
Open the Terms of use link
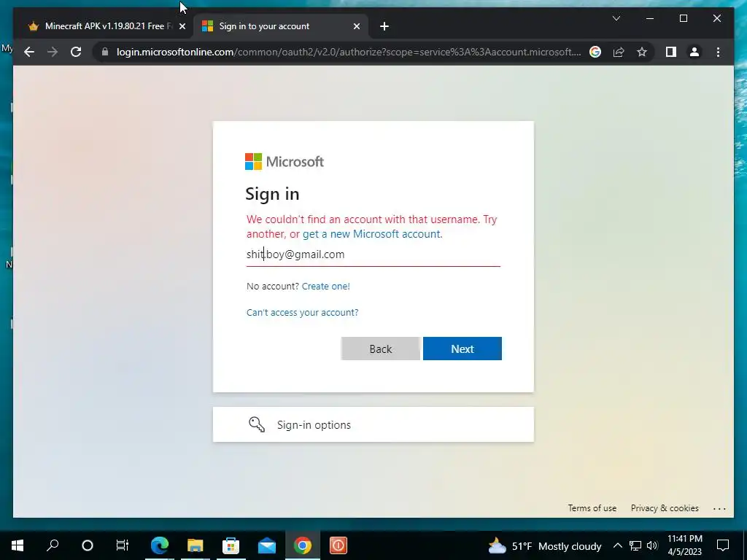[592, 508]
